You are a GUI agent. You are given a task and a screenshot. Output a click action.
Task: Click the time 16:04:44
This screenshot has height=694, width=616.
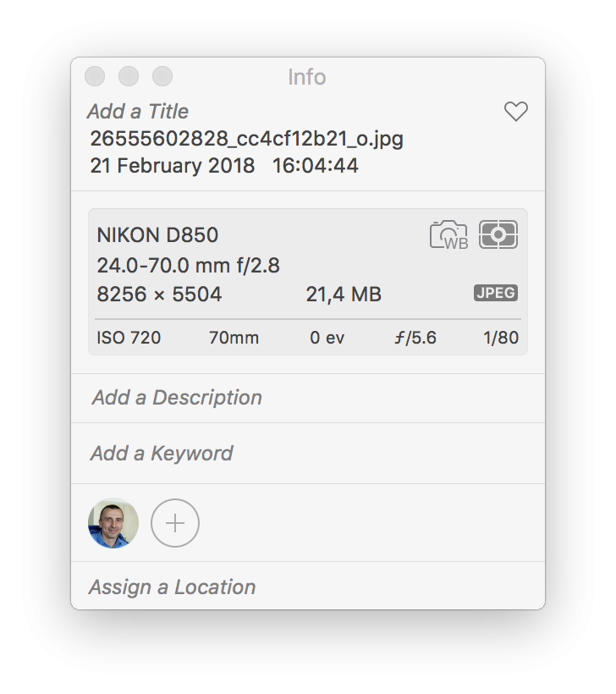pos(315,166)
